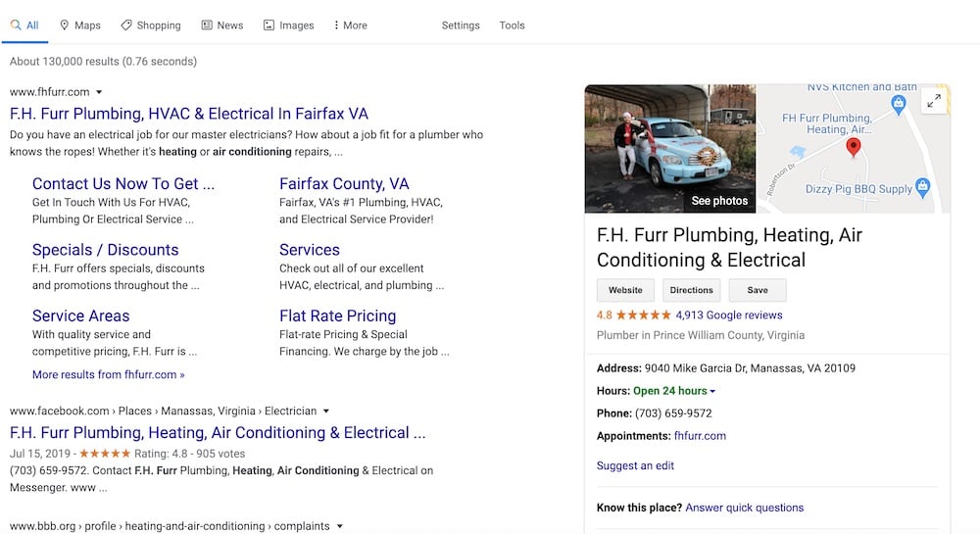Open the Flat Rate Pricing sitelink

(x=337, y=316)
